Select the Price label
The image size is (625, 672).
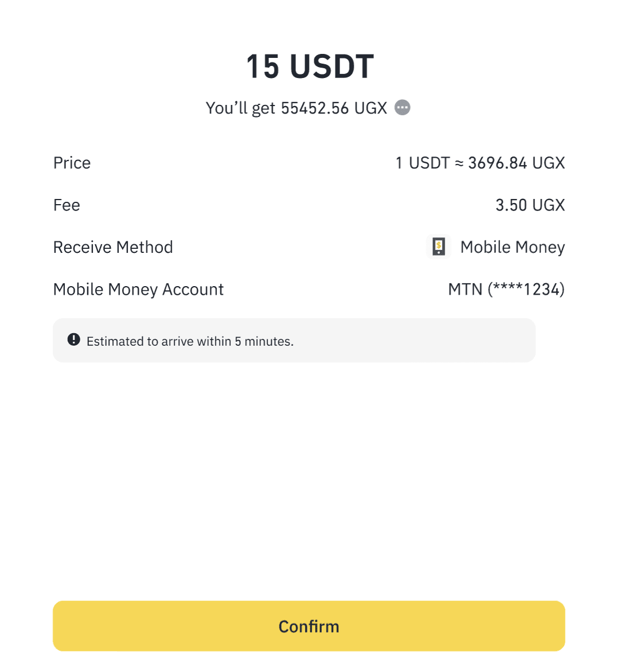point(72,163)
